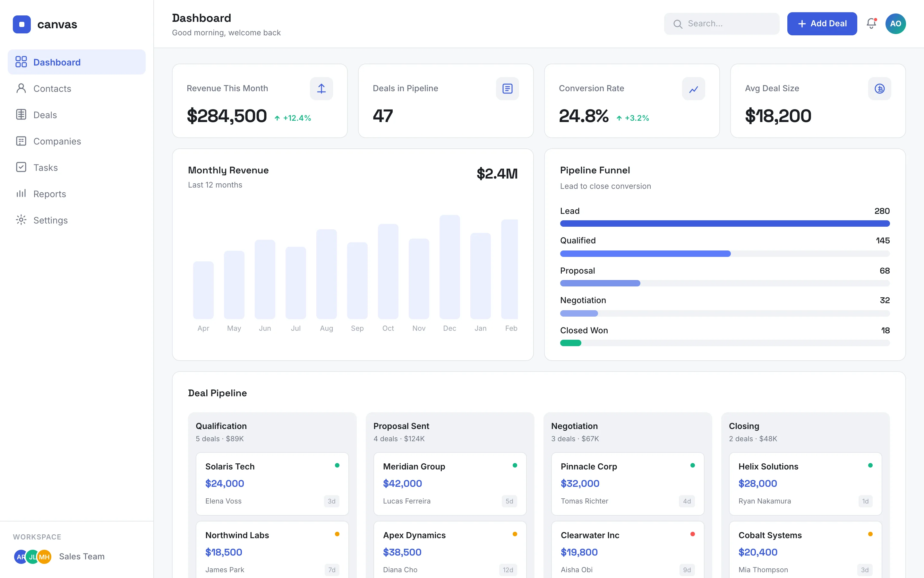The height and width of the screenshot is (578, 924).
Task: Click the Closed Won green progress bar
Action: point(570,343)
